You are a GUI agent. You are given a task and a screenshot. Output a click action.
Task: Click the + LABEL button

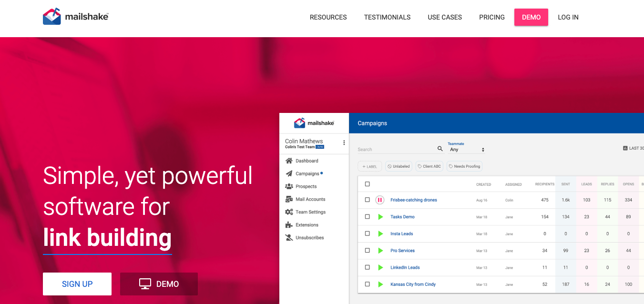pyautogui.click(x=370, y=166)
